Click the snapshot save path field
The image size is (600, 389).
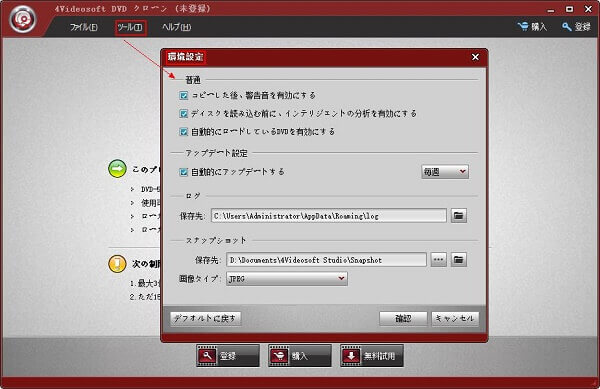[326, 260]
